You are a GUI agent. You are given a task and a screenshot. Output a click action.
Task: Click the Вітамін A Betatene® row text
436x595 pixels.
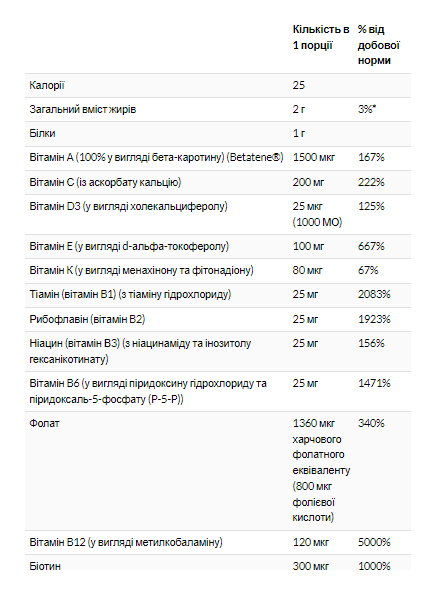[x=156, y=157]
